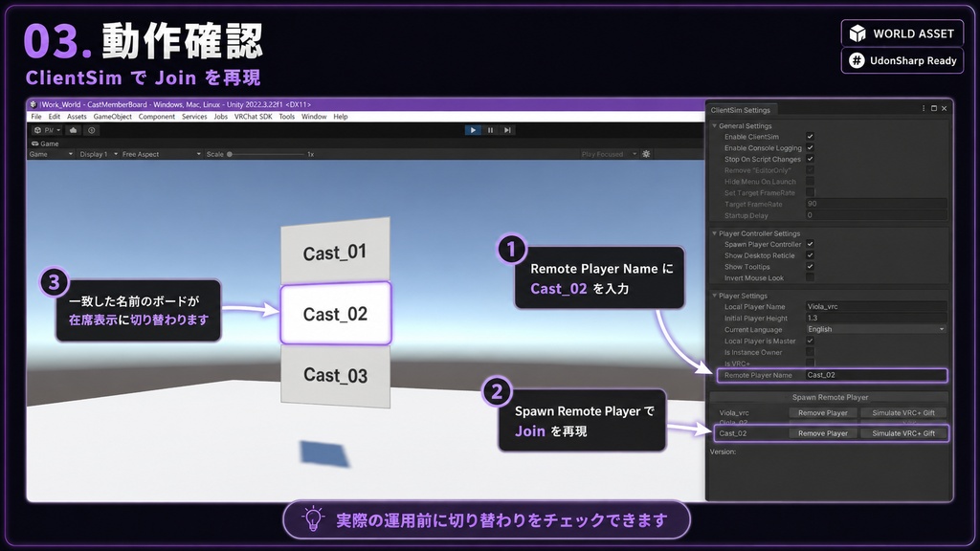This screenshot has height=551, width=980.
Task: Open the Edit menu
Action: [55, 117]
